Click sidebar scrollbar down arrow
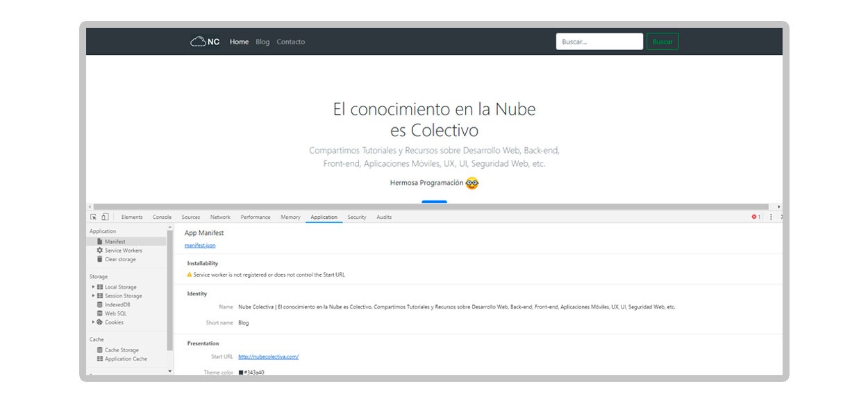868x403 pixels. [x=169, y=372]
